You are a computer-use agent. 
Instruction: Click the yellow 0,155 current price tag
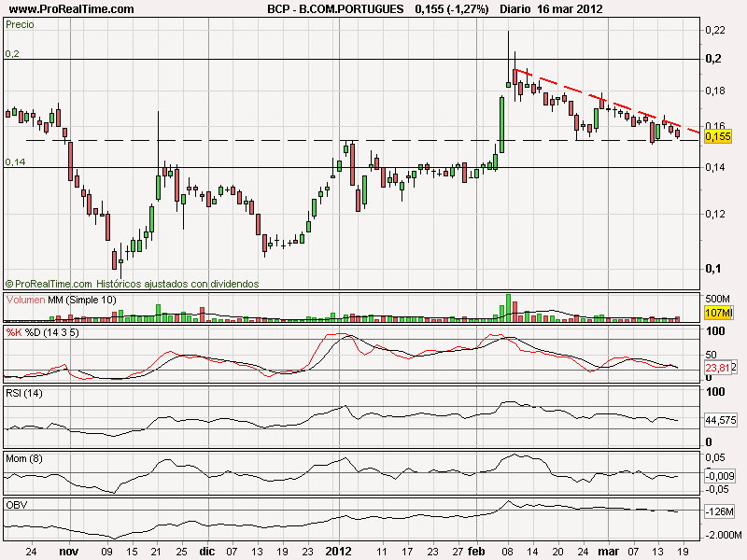tap(717, 136)
